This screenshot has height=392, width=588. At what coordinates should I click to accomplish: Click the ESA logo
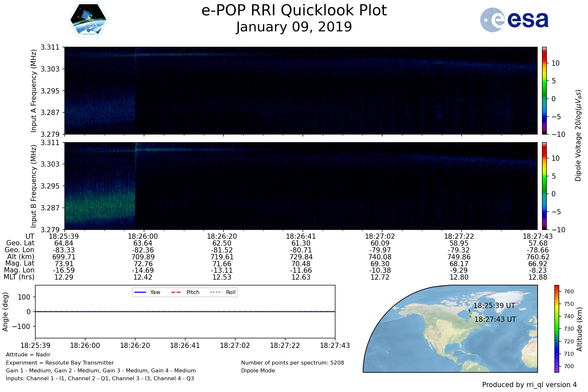click(514, 20)
